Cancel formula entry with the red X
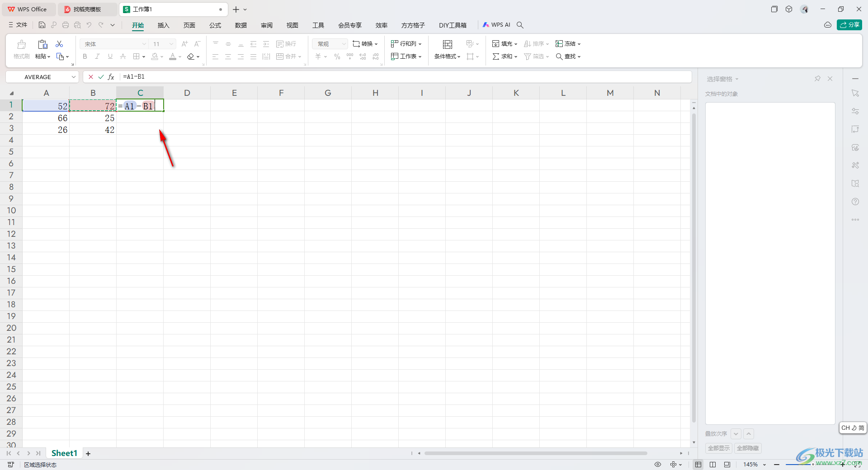 (x=91, y=77)
